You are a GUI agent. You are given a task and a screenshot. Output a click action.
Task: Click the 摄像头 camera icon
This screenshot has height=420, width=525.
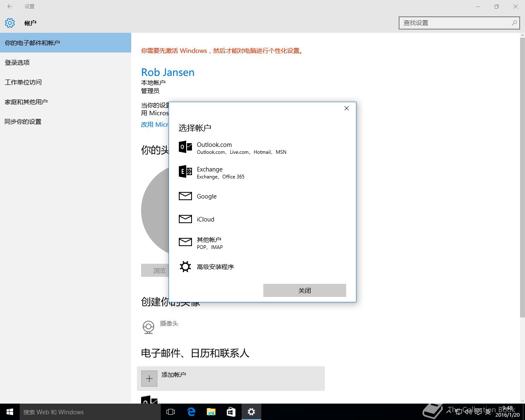[x=148, y=327]
